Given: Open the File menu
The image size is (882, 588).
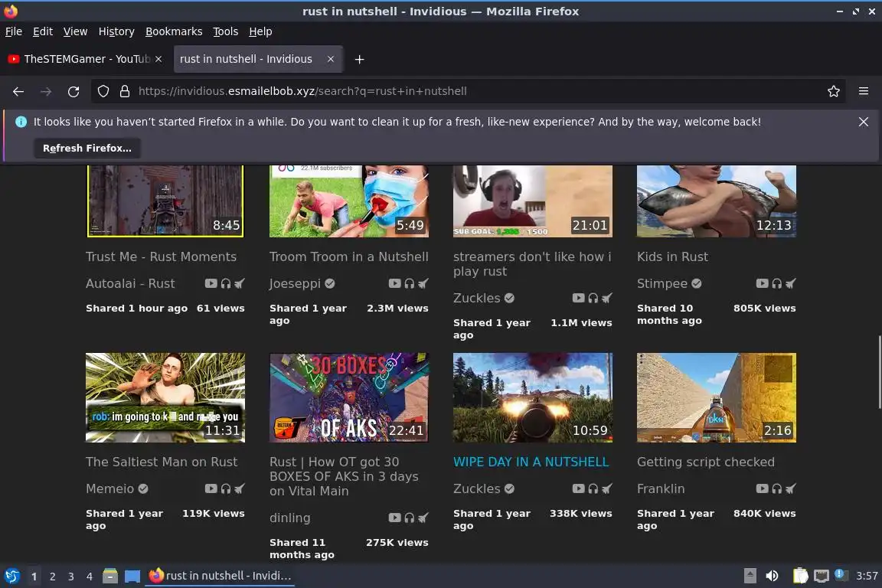Looking at the screenshot, I should tap(14, 31).
